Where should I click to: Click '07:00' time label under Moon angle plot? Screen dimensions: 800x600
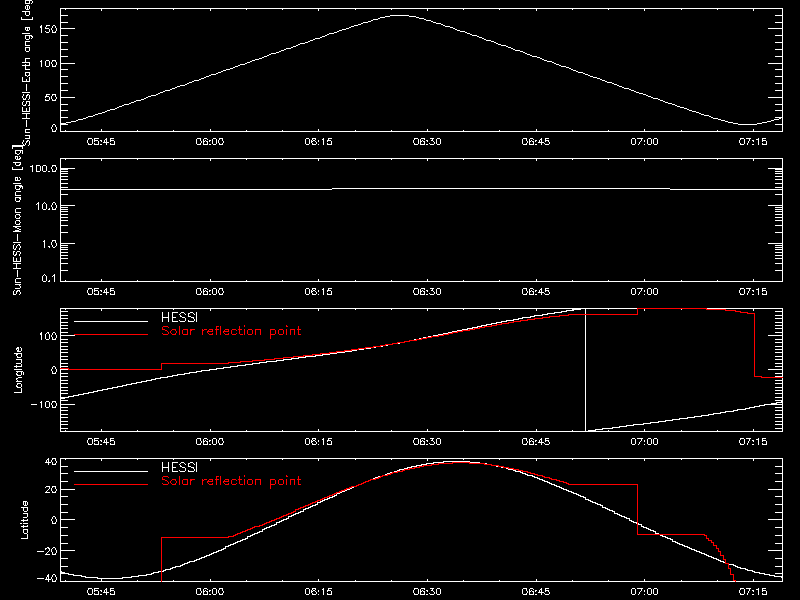pos(644,292)
